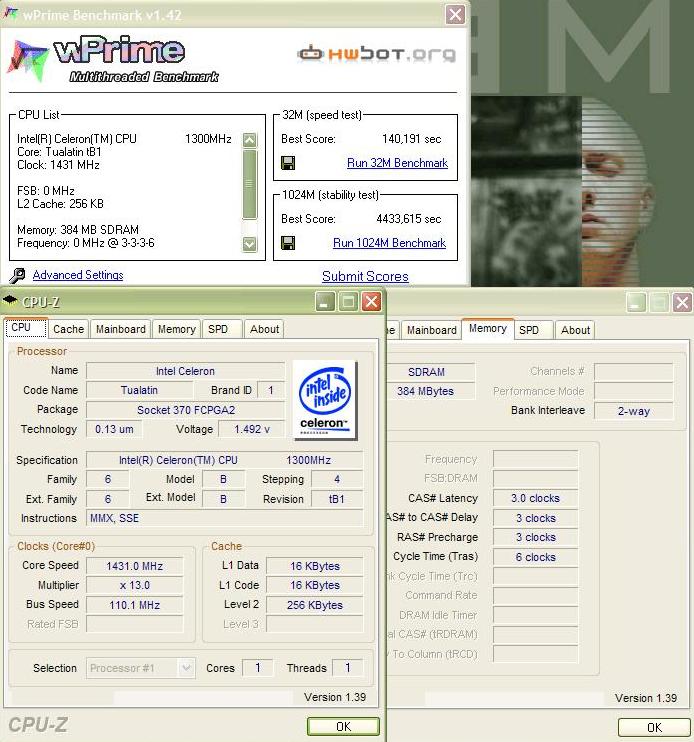
Task: Click the HWBot.org logo
Action: pos(377,53)
